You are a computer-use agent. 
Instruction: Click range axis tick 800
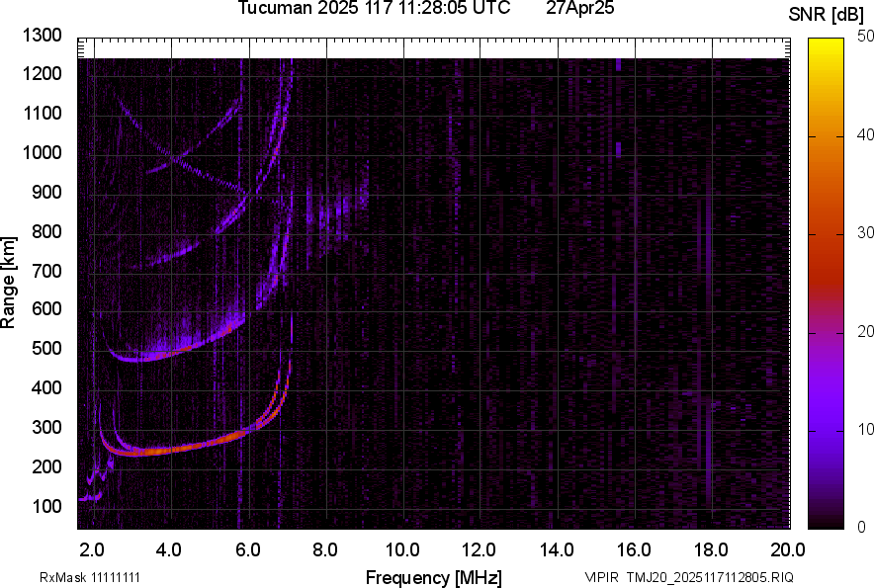pos(46,230)
